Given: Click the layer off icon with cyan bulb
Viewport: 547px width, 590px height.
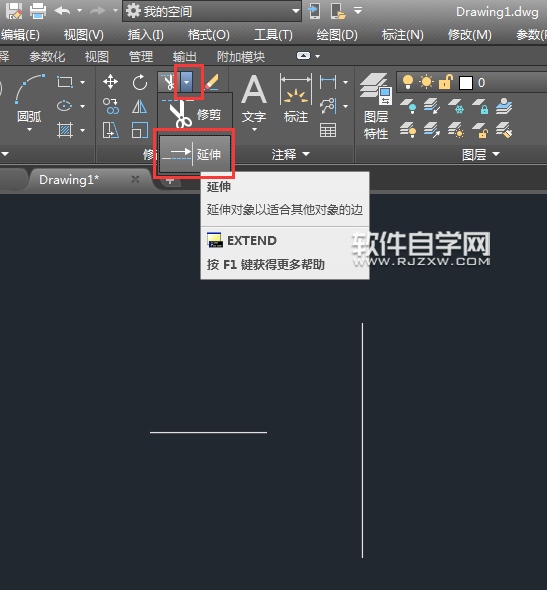Looking at the screenshot, I should pos(408,106).
